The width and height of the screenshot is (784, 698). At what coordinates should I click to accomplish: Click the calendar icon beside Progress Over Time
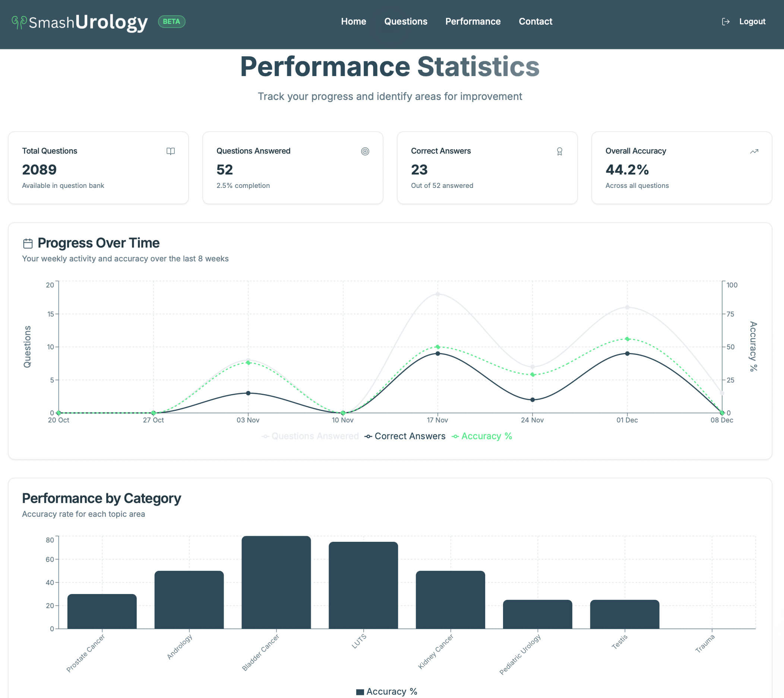(x=28, y=243)
